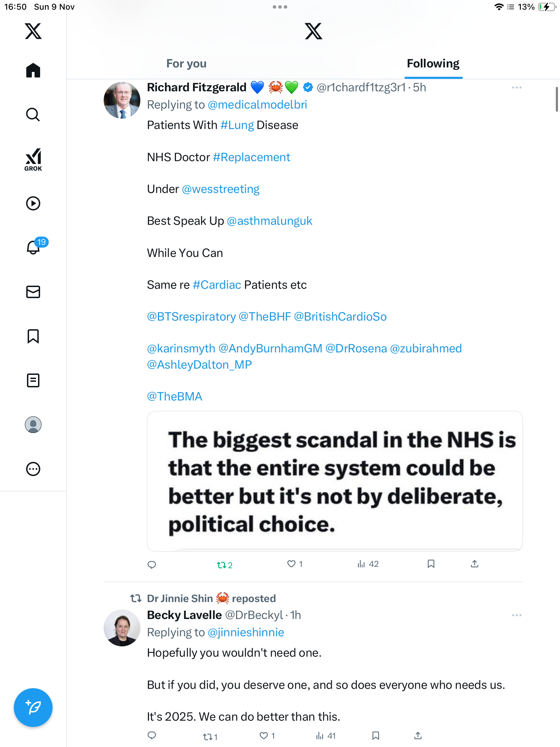Open the @wesstreeting mention link

(221, 189)
